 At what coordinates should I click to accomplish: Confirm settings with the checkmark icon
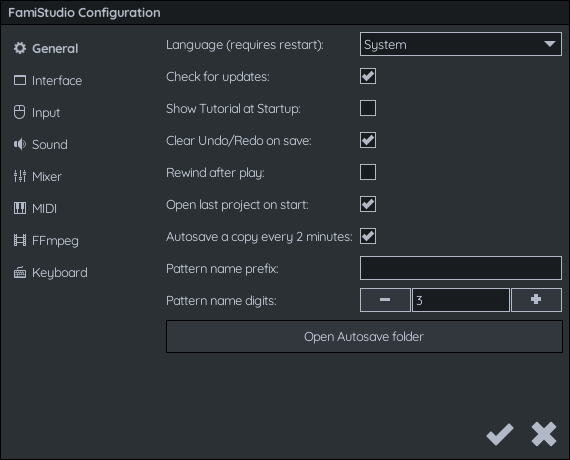pos(500,434)
